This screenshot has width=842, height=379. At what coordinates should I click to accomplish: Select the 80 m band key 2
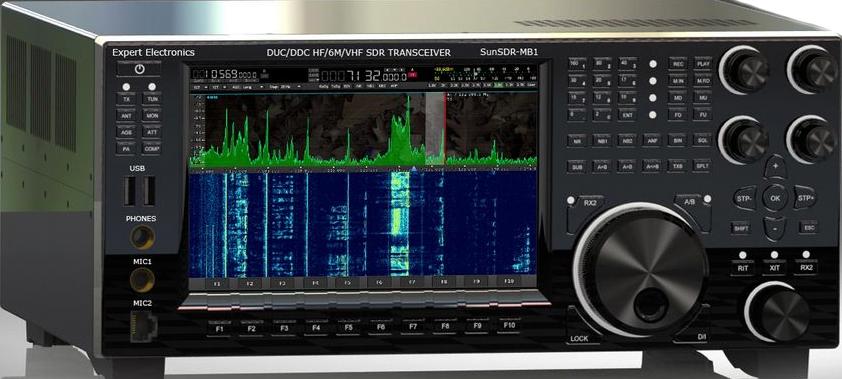click(x=603, y=63)
